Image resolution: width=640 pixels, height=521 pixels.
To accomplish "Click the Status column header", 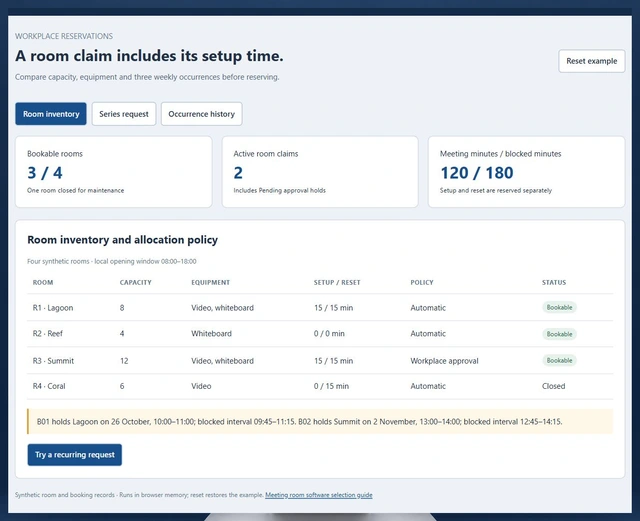I will [554, 283].
